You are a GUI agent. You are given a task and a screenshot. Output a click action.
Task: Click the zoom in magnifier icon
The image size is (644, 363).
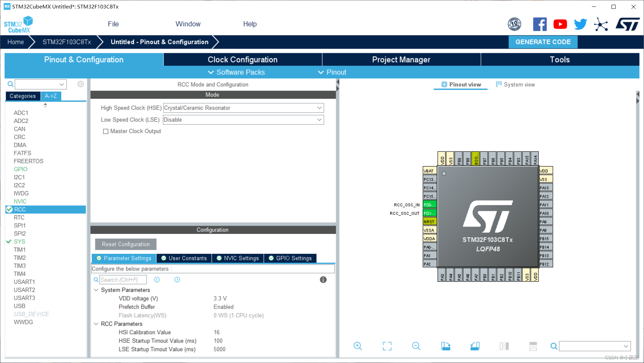[x=358, y=346]
